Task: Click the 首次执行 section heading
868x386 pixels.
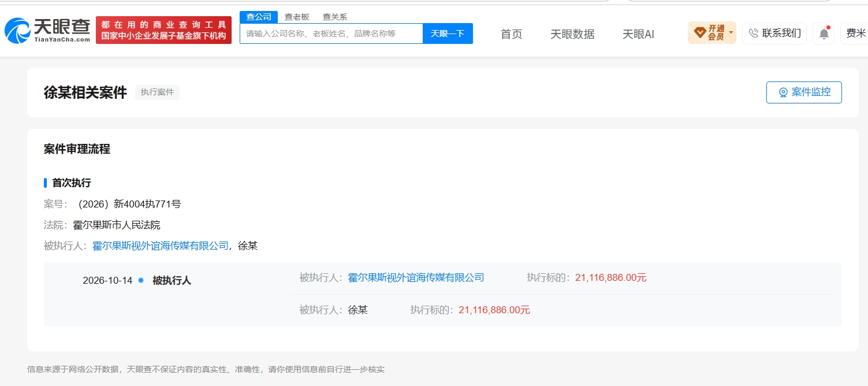Action: [x=72, y=183]
